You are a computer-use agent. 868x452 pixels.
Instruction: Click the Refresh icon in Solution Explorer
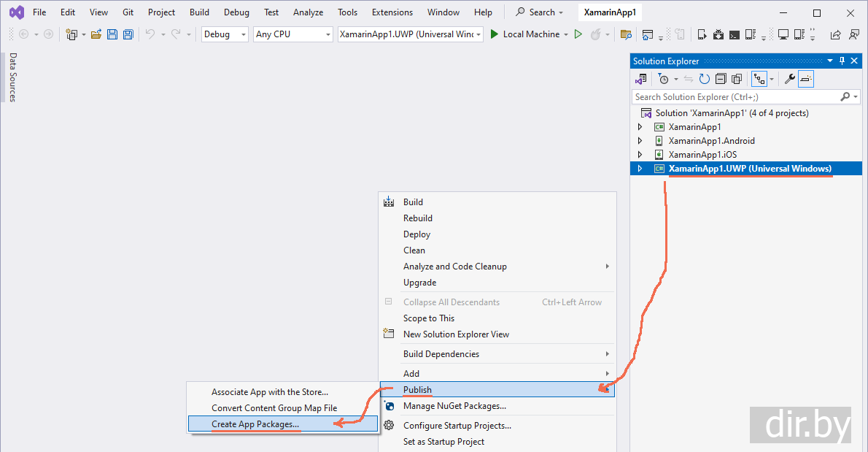point(704,79)
